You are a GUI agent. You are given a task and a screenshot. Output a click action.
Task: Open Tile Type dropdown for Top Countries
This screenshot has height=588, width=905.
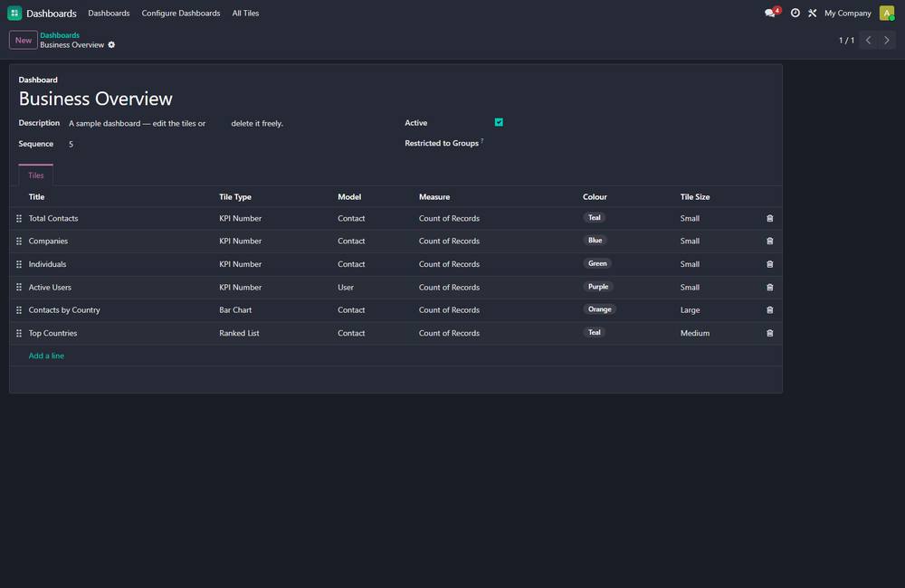pos(239,333)
